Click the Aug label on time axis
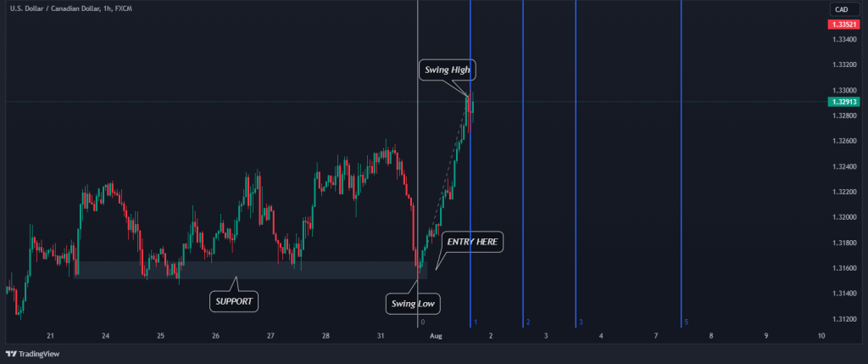The width and height of the screenshot is (868, 364). [x=436, y=337]
